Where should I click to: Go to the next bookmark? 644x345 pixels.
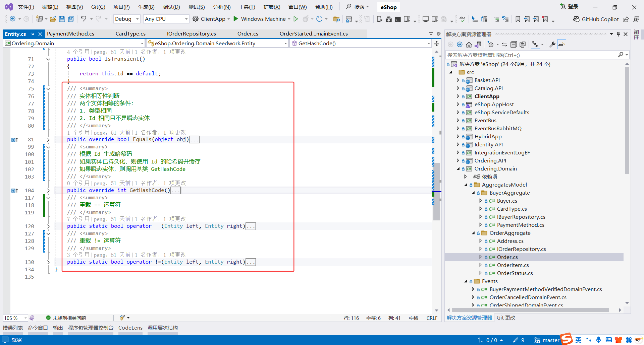tap(536, 19)
